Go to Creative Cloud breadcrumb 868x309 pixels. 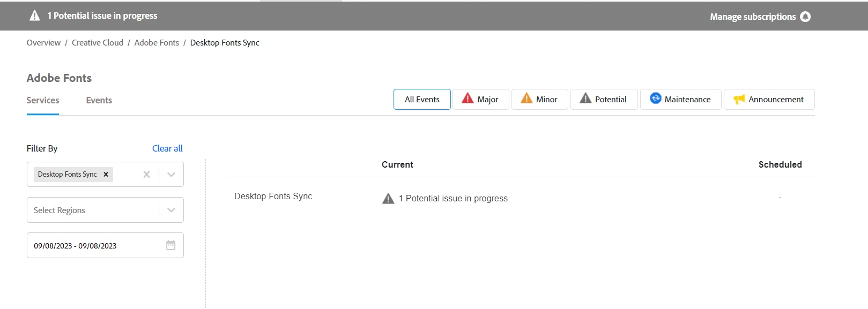[98, 43]
